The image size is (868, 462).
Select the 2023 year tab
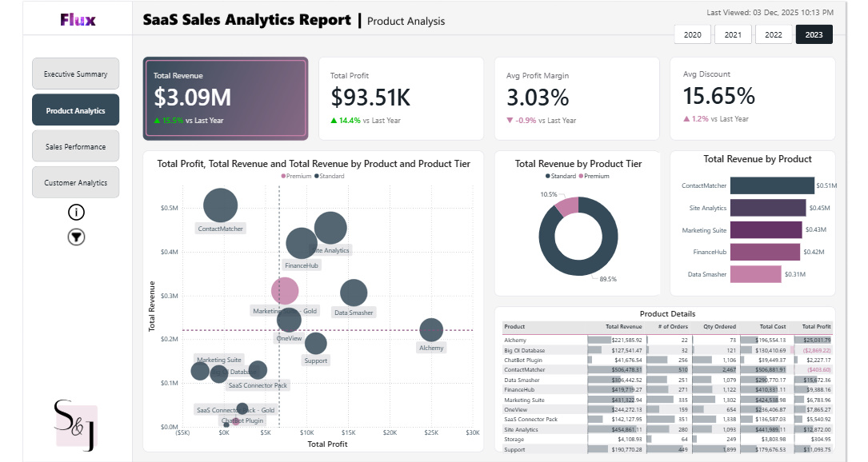tap(814, 34)
